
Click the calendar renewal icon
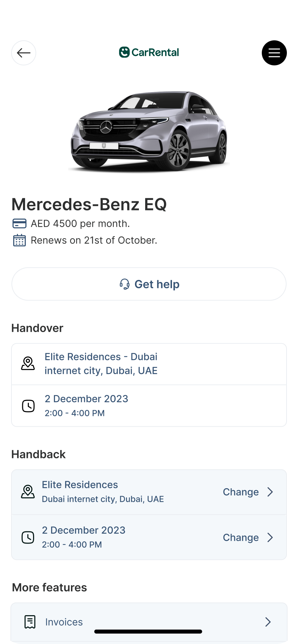click(x=19, y=240)
